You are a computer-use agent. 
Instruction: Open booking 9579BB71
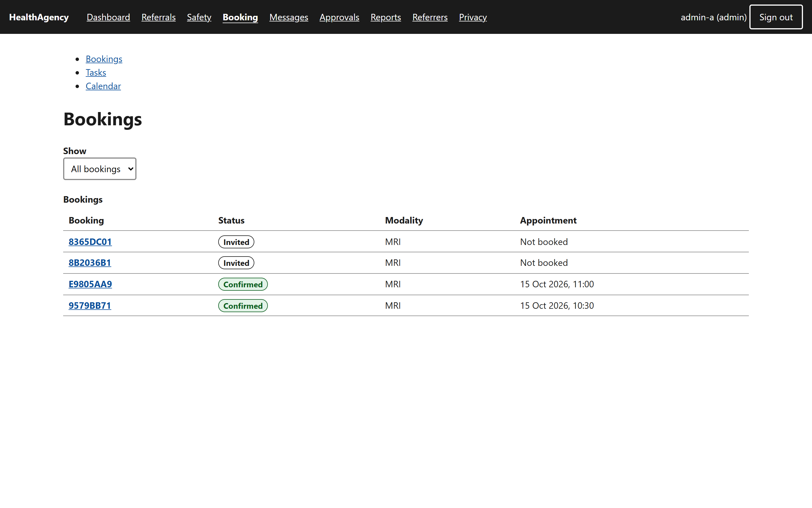(90, 305)
